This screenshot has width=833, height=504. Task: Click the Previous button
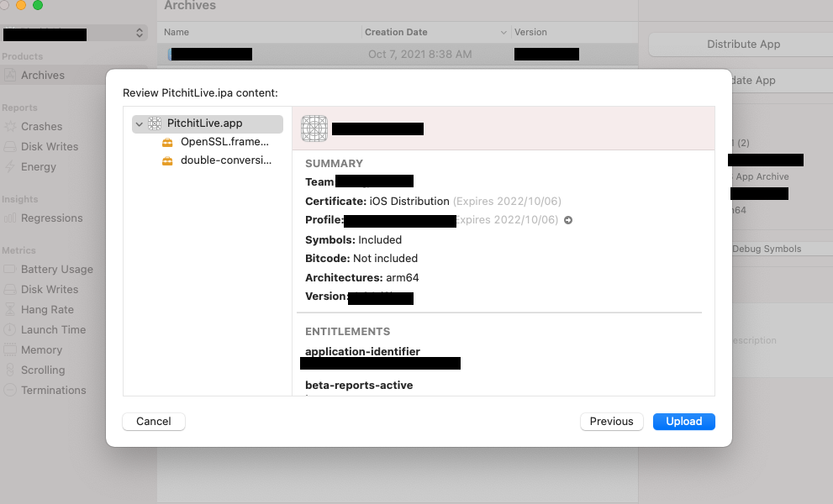coord(611,421)
